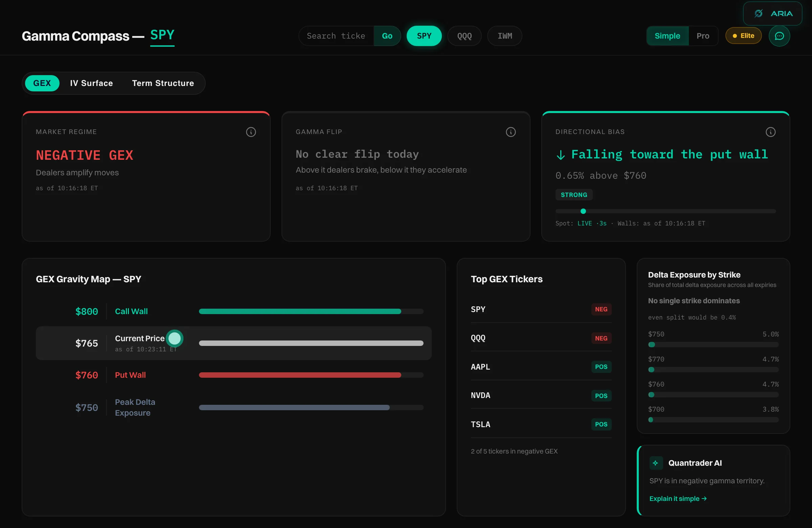The height and width of the screenshot is (528, 812).
Task: Click 'Falling toward the put wall' headline
Action: click(x=669, y=155)
